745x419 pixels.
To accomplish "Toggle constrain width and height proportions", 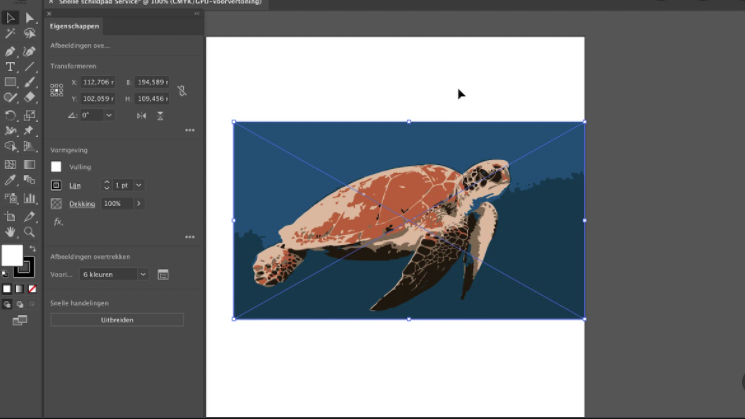I will 181,90.
